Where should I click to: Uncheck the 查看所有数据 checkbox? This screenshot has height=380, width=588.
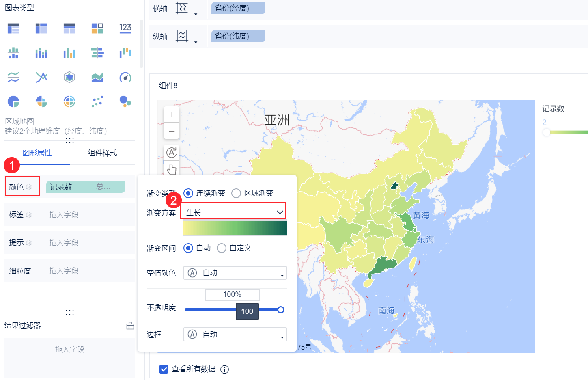click(164, 369)
